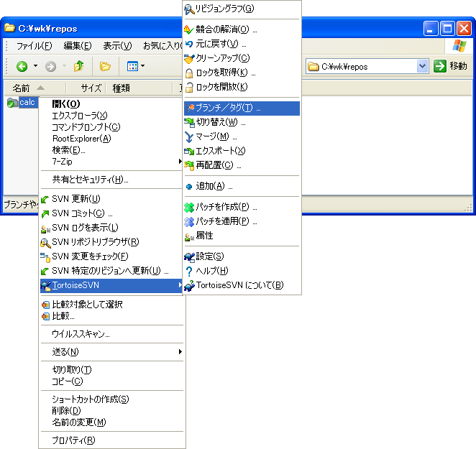Click the SVN Repo Browser (リポジトリブラウザ) icon

pyautogui.click(x=45, y=242)
